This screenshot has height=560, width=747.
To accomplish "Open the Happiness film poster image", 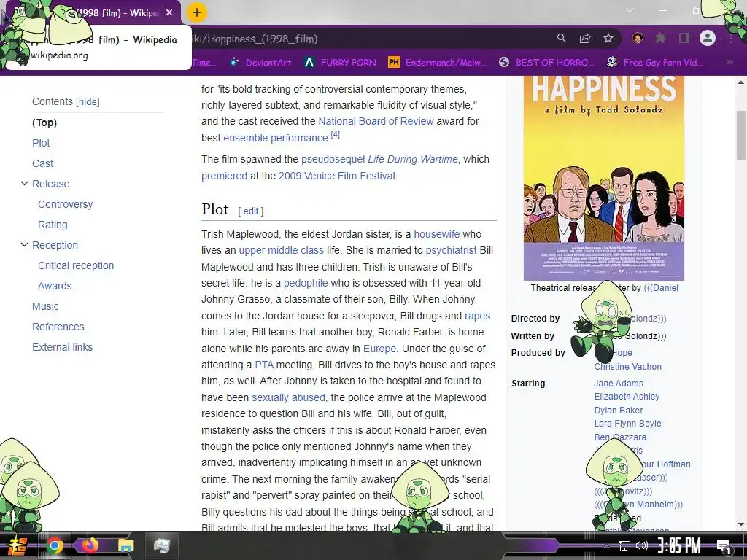I will click(603, 179).
